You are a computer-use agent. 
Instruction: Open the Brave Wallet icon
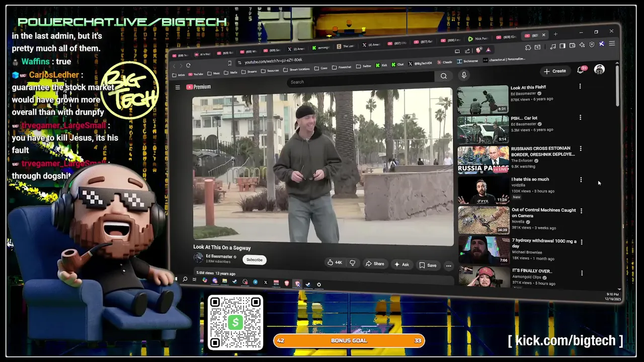coord(572,45)
